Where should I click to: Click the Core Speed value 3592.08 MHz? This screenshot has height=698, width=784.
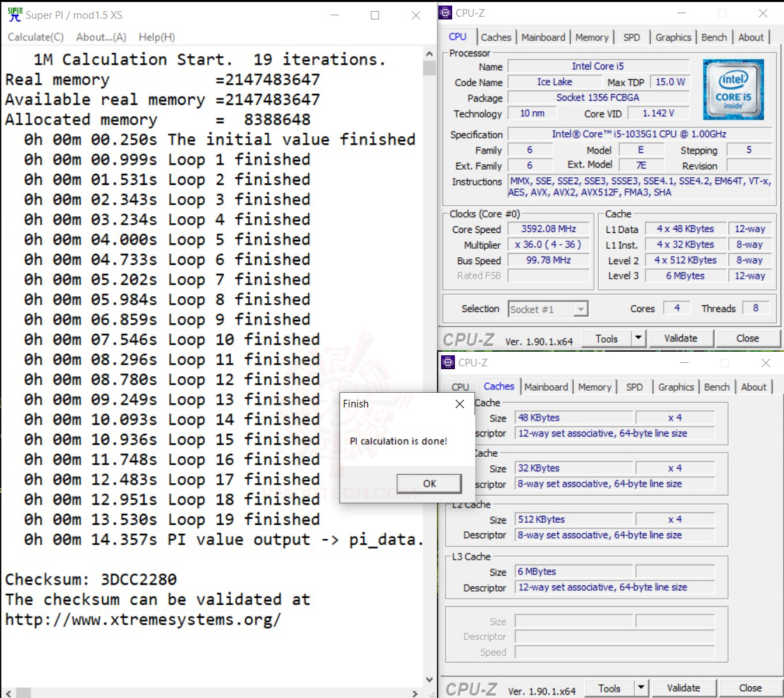548,229
